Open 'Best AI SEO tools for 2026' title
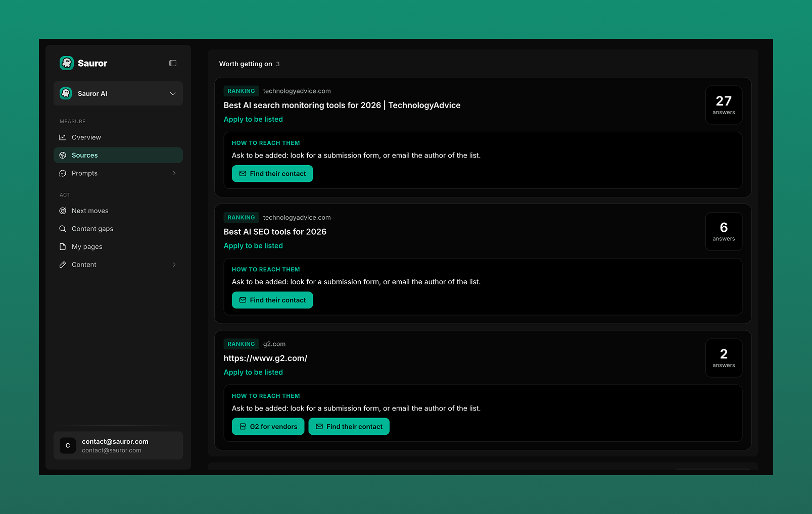The image size is (812, 514). pos(275,232)
